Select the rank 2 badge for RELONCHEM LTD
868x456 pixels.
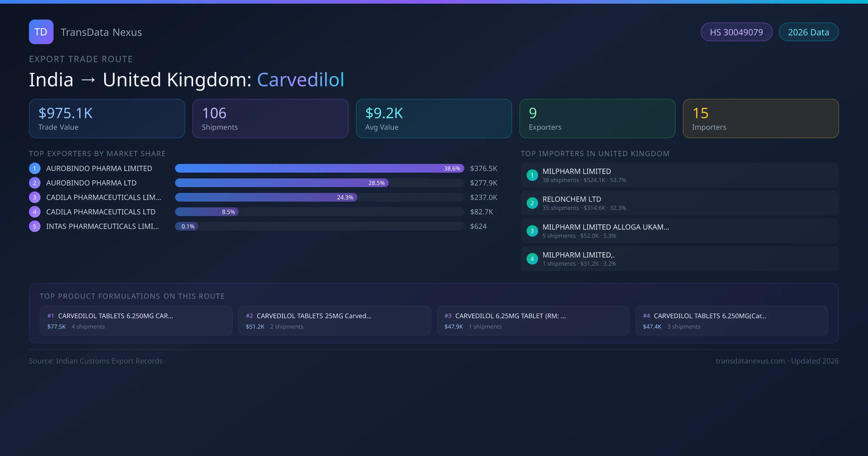pos(532,203)
